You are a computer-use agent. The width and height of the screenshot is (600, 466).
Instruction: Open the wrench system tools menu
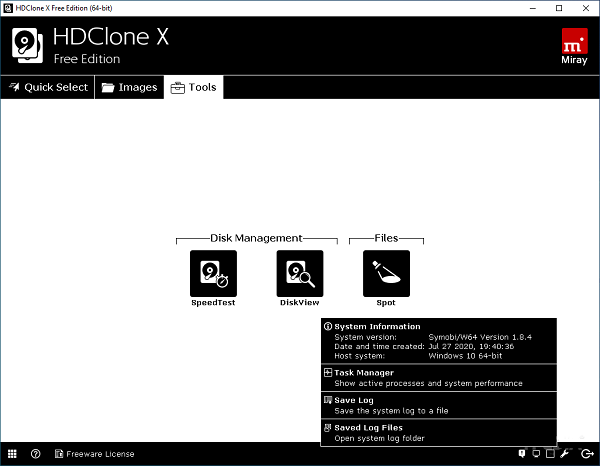pos(565,453)
